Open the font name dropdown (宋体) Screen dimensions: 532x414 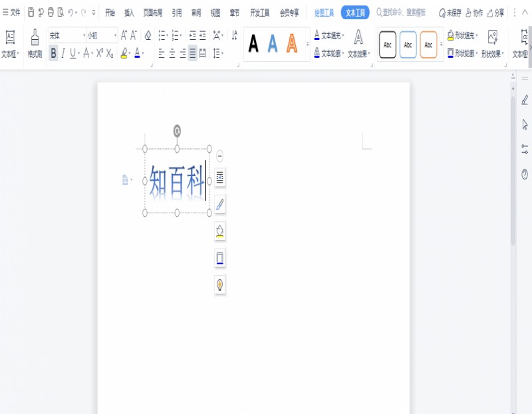(x=84, y=35)
